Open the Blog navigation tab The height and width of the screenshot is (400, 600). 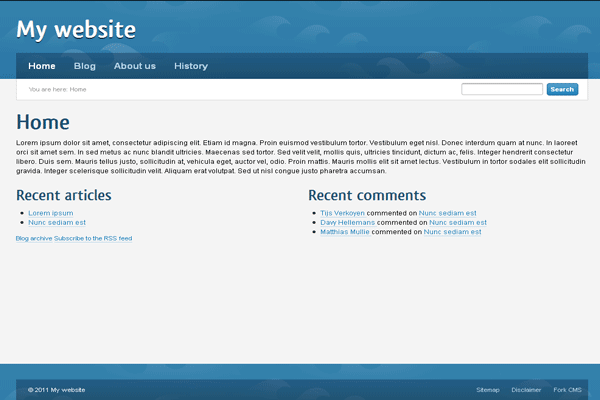tap(85, 66)
